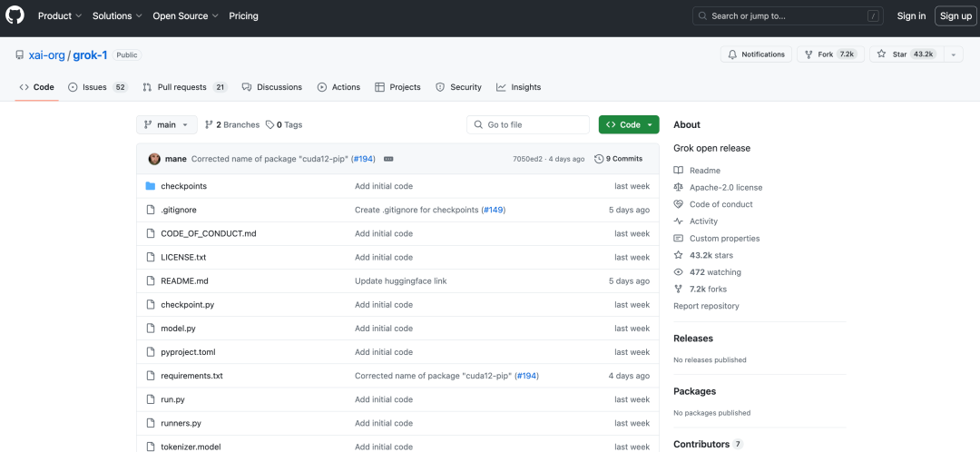980x452 pixels.
Task: Click the Sign up button
Action: coord(955,15)
